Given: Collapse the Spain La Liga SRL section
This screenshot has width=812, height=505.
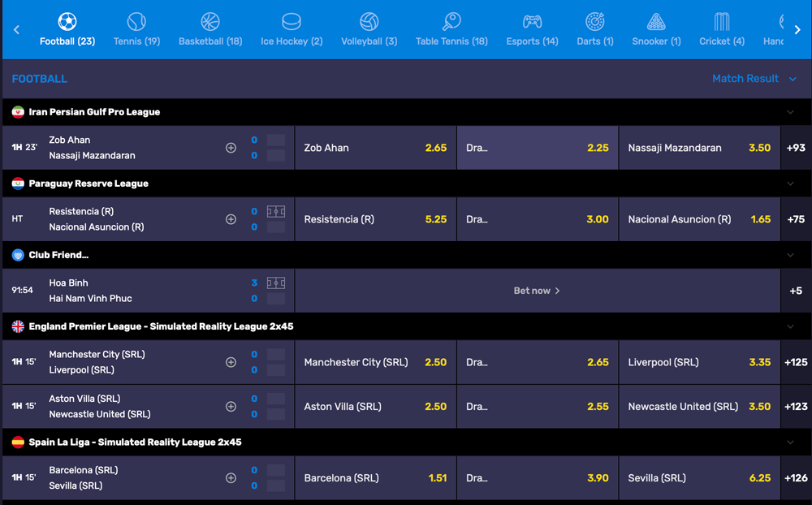Looking at the screenshot, I should coord(790,442).
